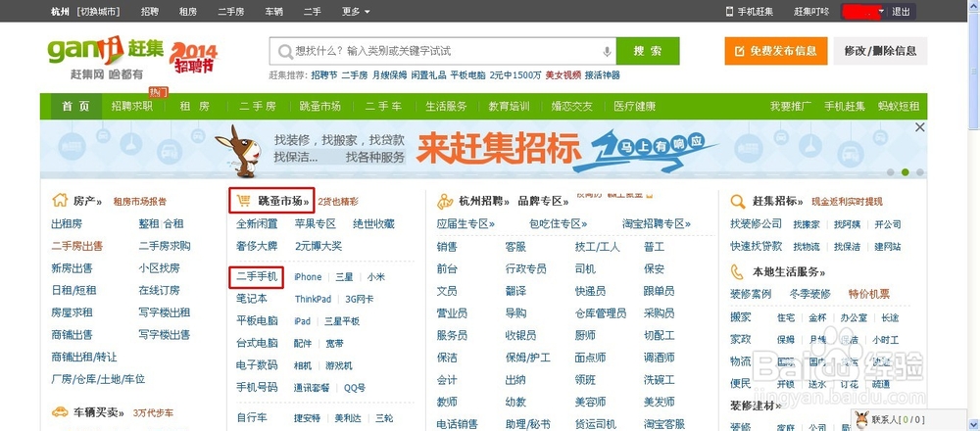Open 二手手机 category link
980x431 pixels.
pyautogui.click(x=257, y=276)
